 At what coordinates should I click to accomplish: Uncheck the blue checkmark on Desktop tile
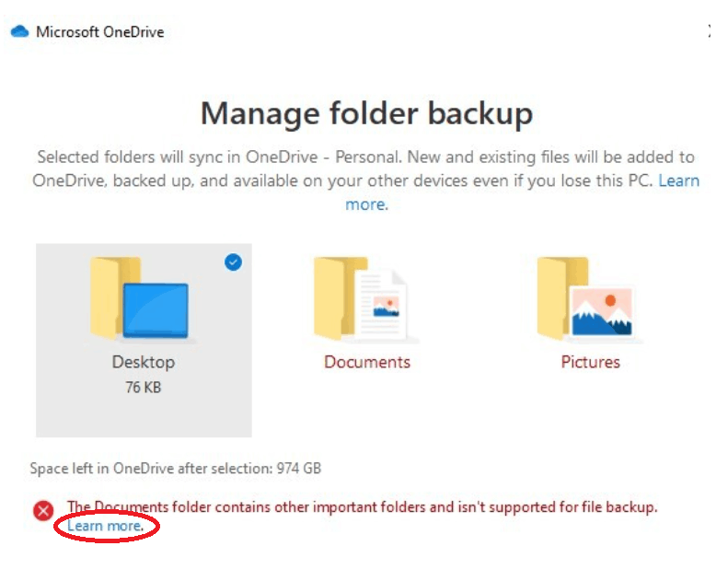point(233,262)
